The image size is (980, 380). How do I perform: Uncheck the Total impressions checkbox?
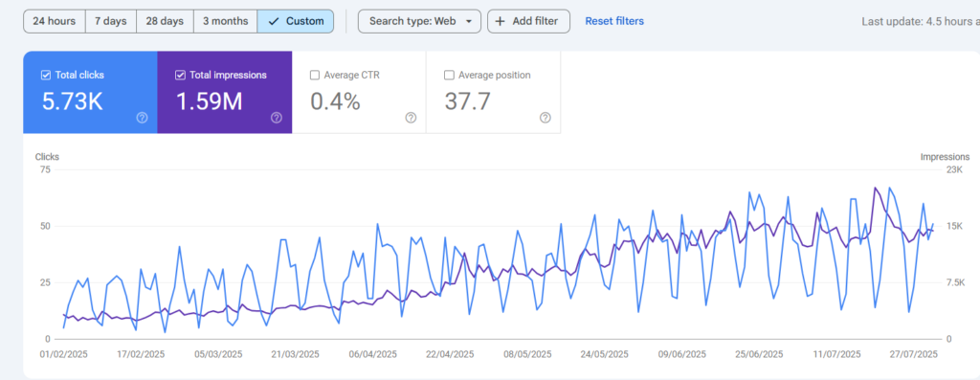180,75
